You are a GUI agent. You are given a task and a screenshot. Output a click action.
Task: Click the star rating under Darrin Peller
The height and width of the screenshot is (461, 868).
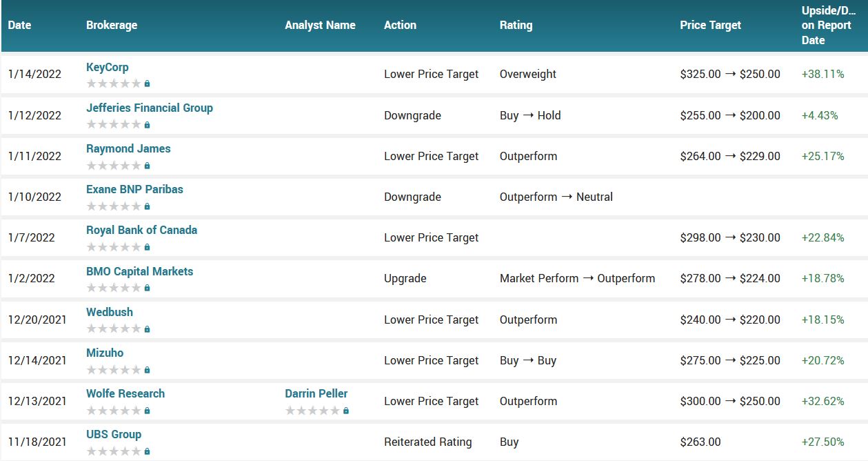coord(313,411)
